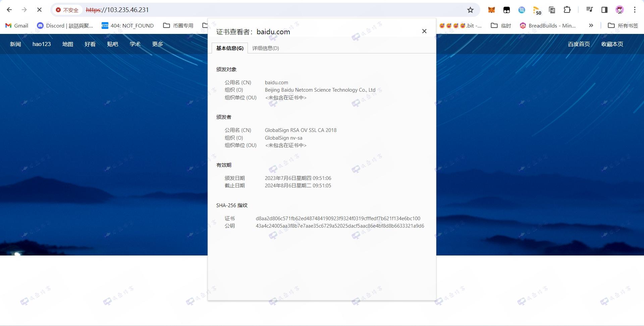
Task: Open the Gmail bookmark
Action: [x=17, y=26]
